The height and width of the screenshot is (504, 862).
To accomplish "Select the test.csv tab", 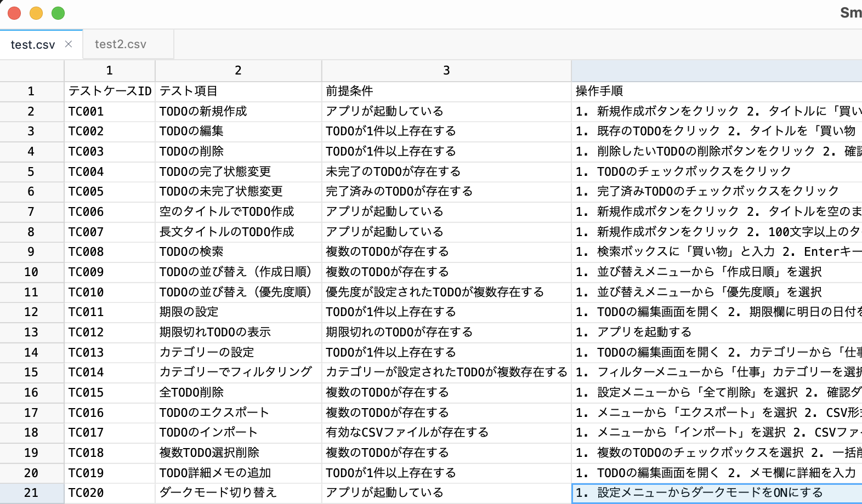I will (x=41, y=44).
